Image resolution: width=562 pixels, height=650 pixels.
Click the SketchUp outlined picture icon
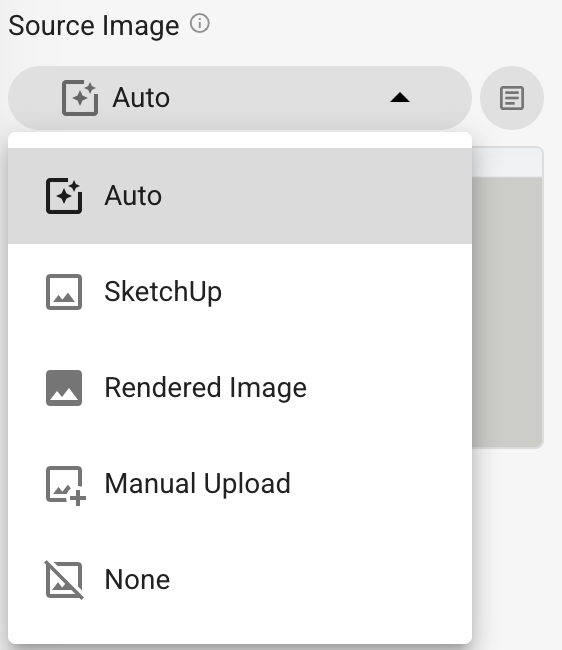[x=64, y=292]
